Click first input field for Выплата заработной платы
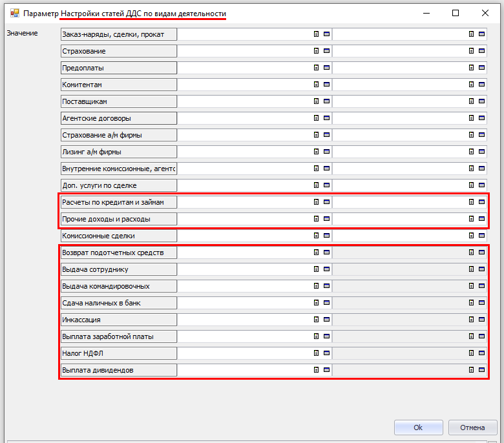The width and height of the screenshot is (504, 443). pyautogui.click(x=244, y=336)
